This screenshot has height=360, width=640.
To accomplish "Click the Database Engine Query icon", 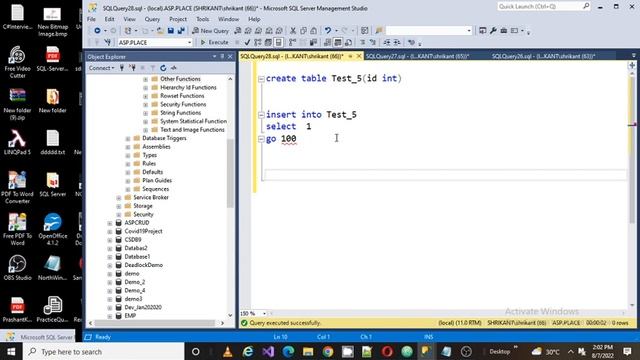I will click(238, 31).
